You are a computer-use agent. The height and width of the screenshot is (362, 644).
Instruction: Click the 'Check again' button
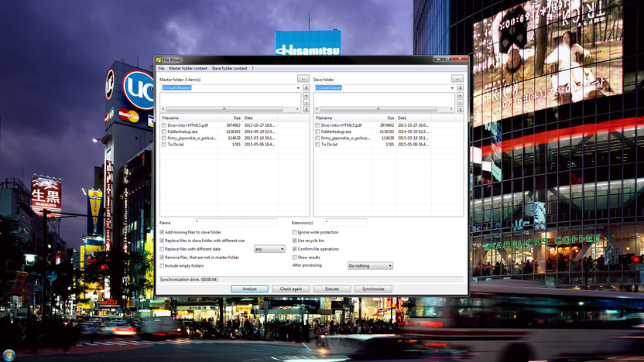pyautogui.click(x=291, y=289)
